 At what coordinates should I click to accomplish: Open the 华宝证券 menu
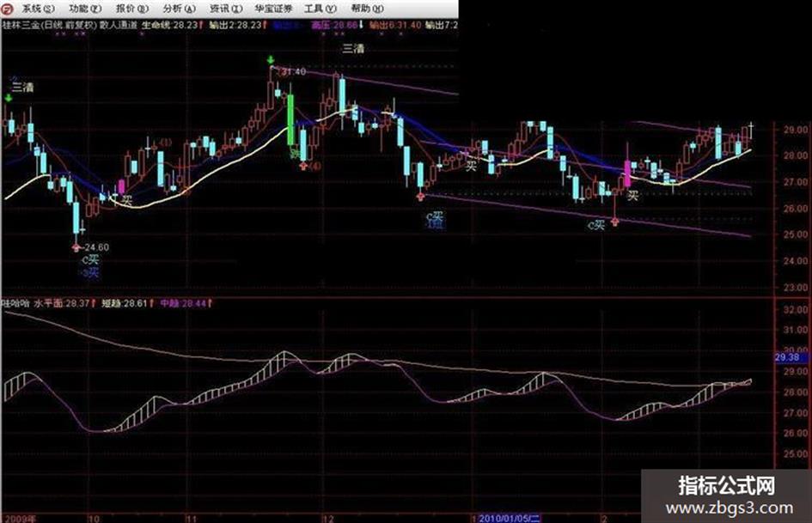point(274,9)
